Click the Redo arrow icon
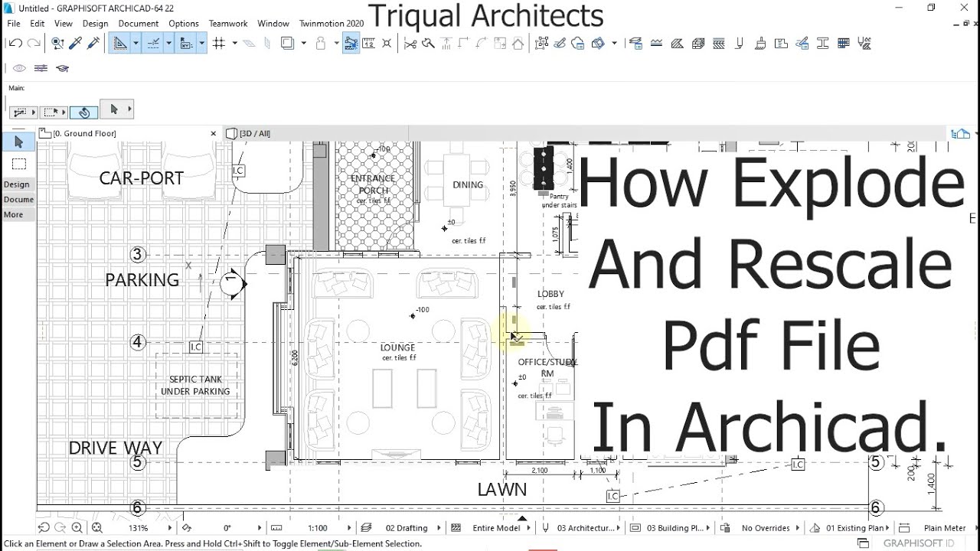 [33, 44]
